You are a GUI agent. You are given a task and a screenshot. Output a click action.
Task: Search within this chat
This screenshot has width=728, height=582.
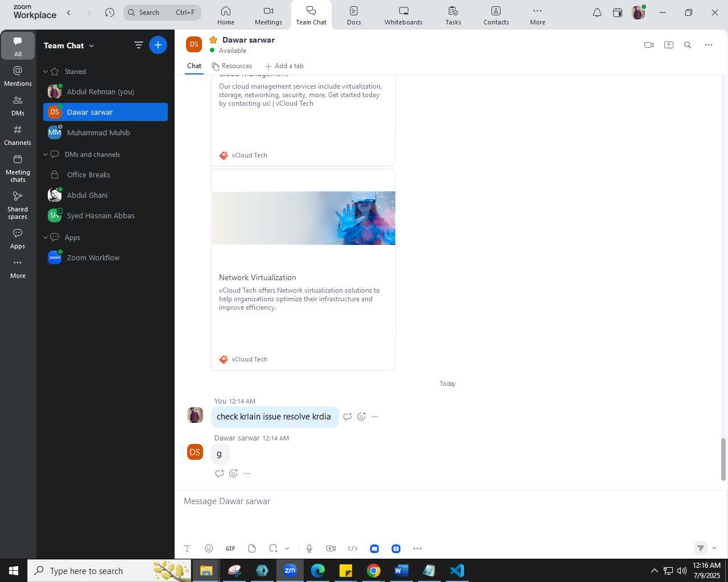(x=688, y=45)
